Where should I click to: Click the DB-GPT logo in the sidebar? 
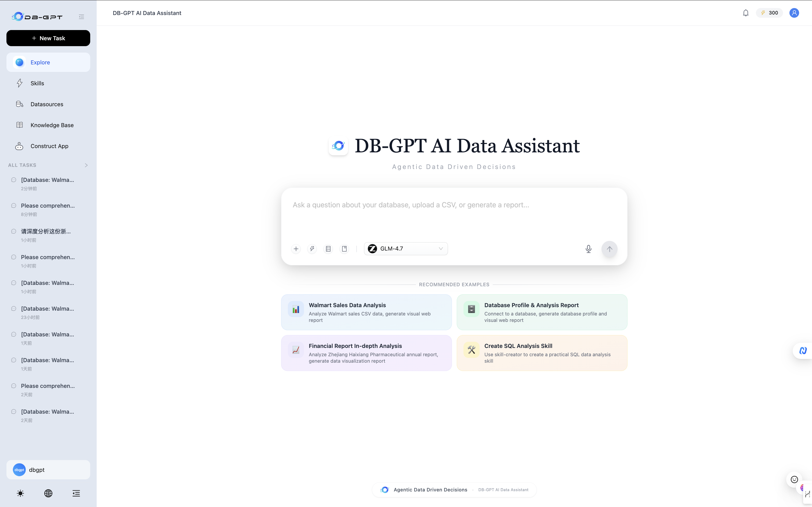coord(37,16)
